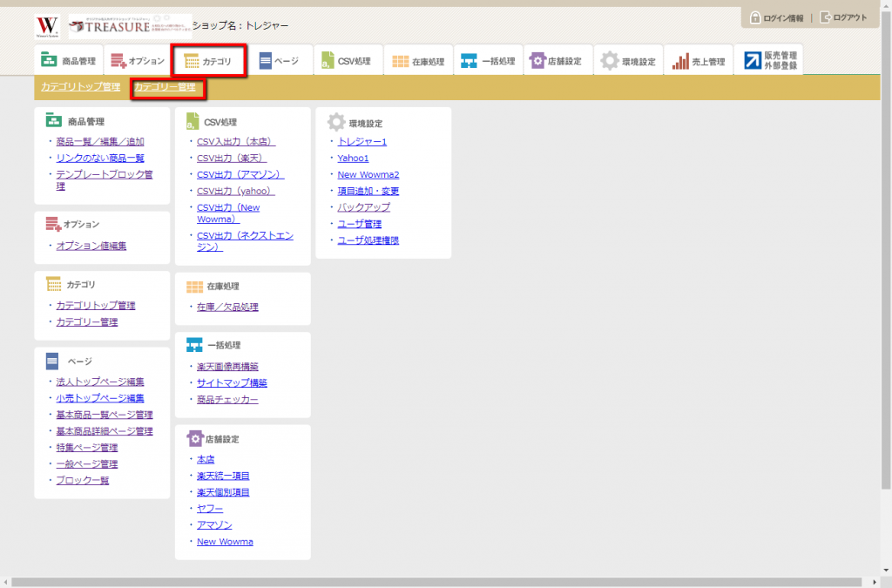The image size is (892, 588).
Task: Click the horizontal scrollbar at the bottom
Action: click(436, 581)
